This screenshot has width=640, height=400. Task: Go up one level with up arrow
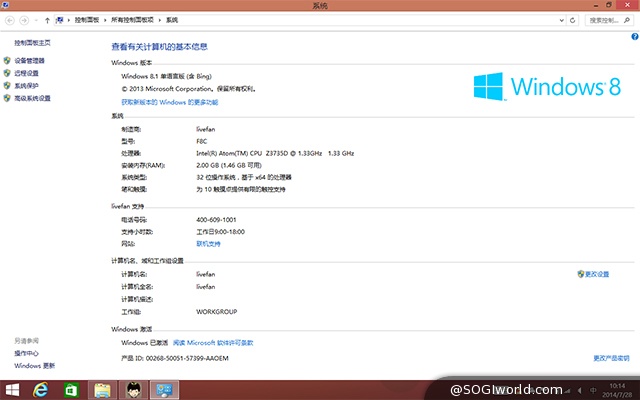[x=47, y=20]
